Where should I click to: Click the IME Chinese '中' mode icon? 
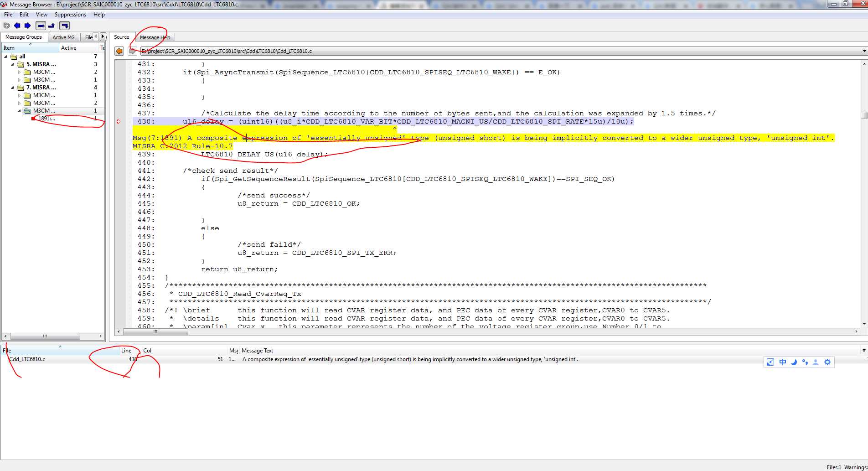point(783,362)
